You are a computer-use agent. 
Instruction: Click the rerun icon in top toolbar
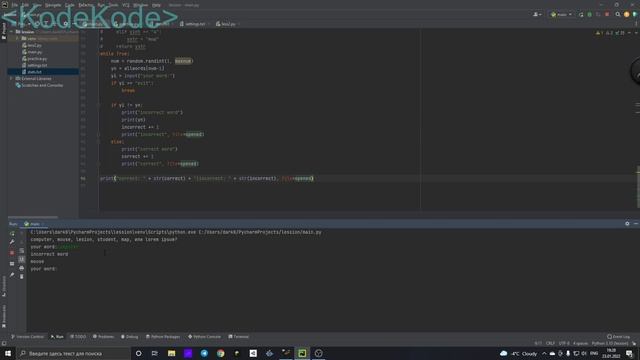581,14
